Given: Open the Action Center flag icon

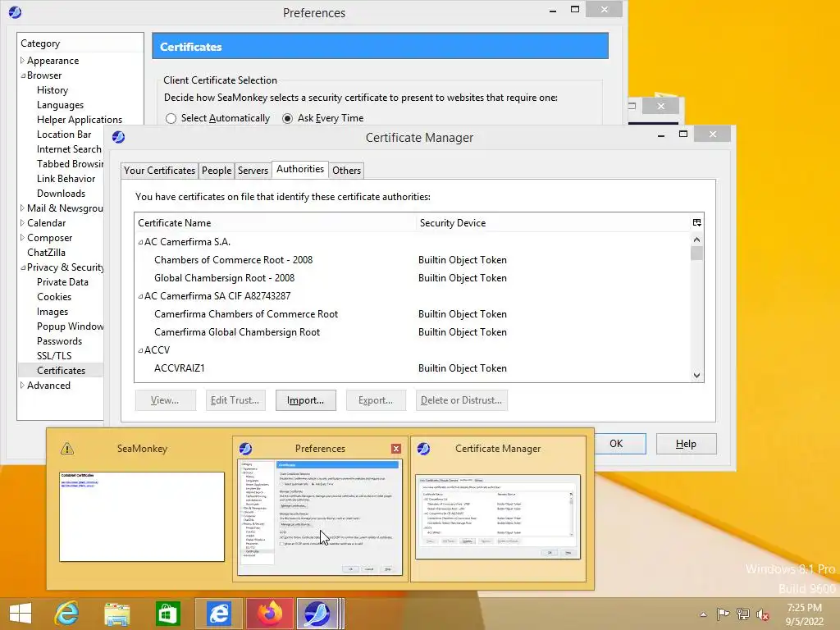Looking at the screenshot, I should 723,614.
